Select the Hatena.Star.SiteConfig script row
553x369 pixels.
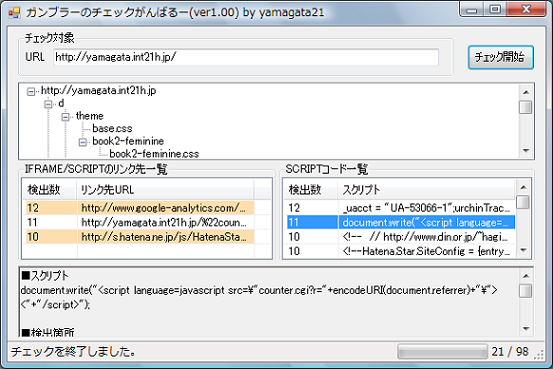pyautogui.click(x=400, y=251)
